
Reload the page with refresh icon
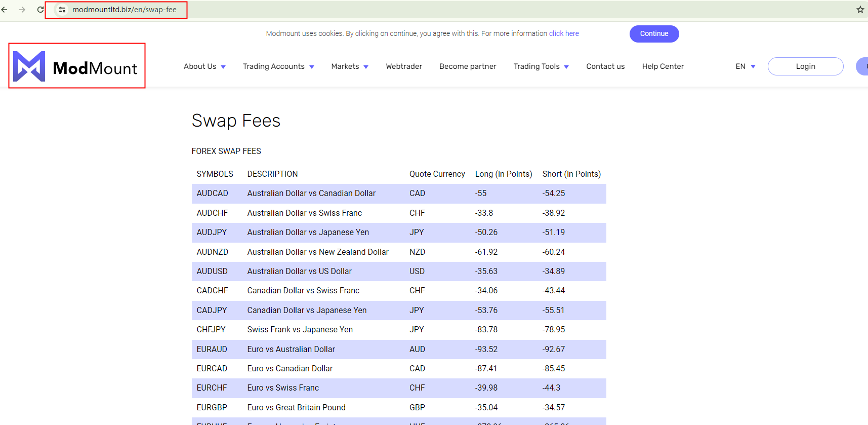[40, 10]
